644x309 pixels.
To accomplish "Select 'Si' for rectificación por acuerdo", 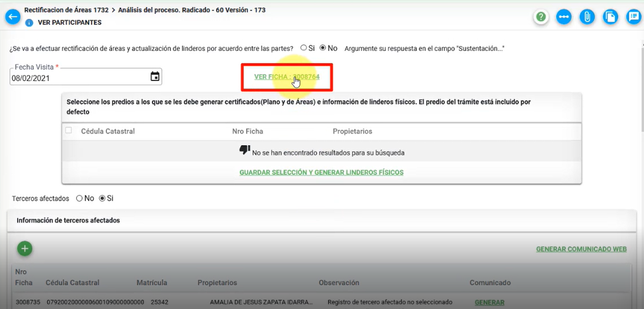I will [304, 48].
